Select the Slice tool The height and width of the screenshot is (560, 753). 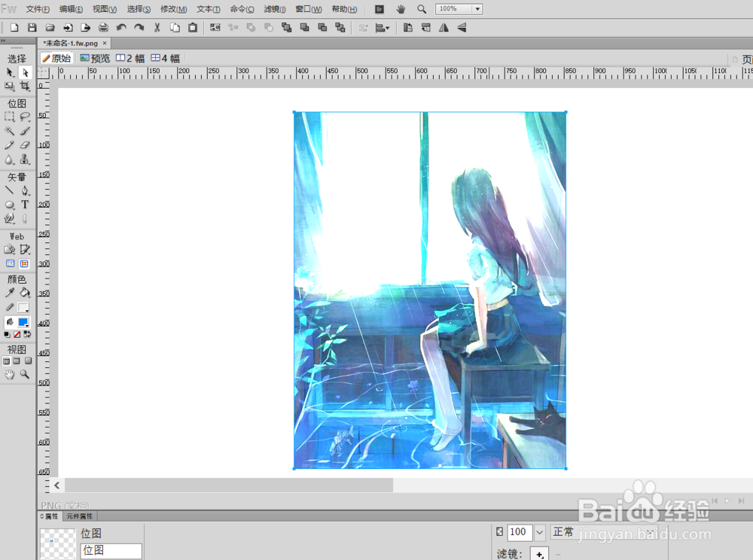[25, 250]
